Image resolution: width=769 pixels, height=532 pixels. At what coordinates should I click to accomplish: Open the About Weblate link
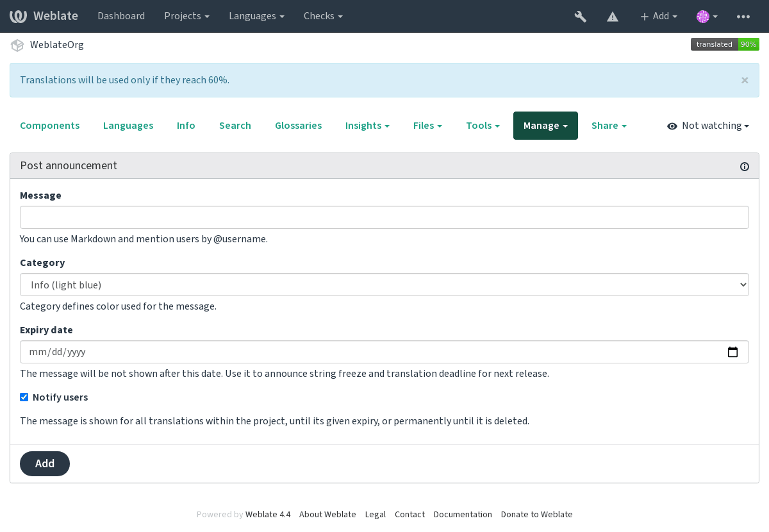tap(327, 514)
